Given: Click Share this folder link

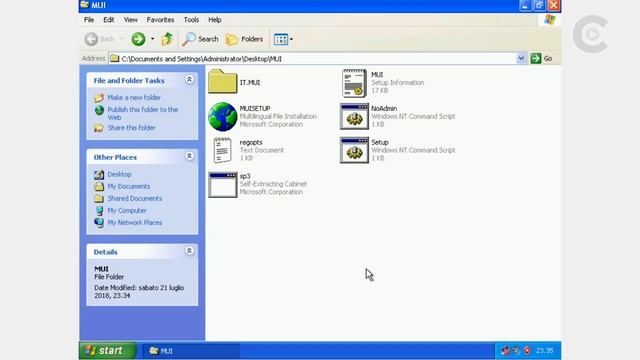Looking at the screenshot, I should [131, 128].
